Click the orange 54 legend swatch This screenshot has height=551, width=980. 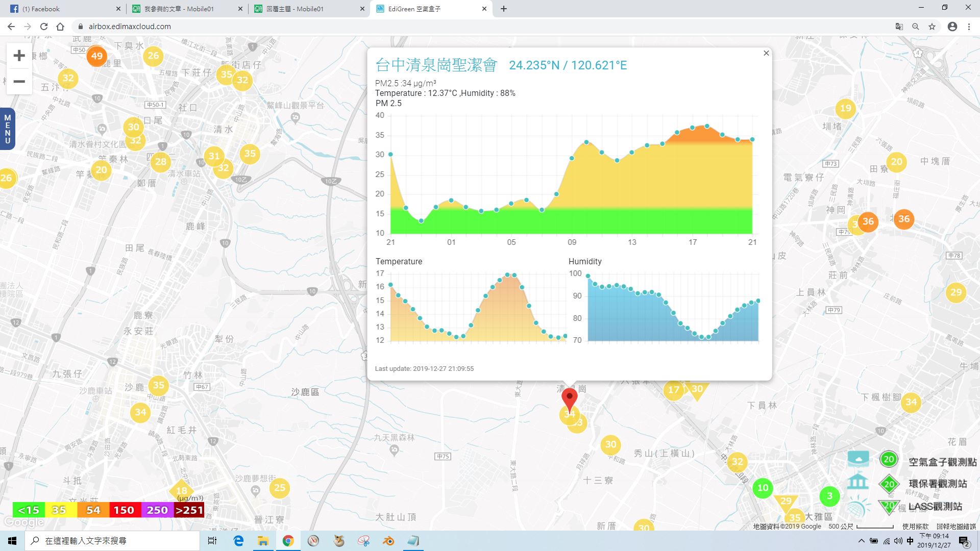(93, 510)
